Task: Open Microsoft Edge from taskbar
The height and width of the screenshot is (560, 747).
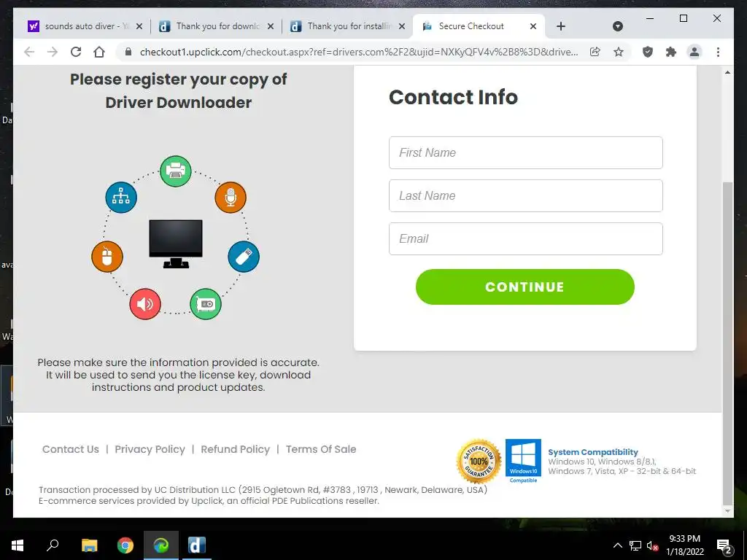Action: 161,545
